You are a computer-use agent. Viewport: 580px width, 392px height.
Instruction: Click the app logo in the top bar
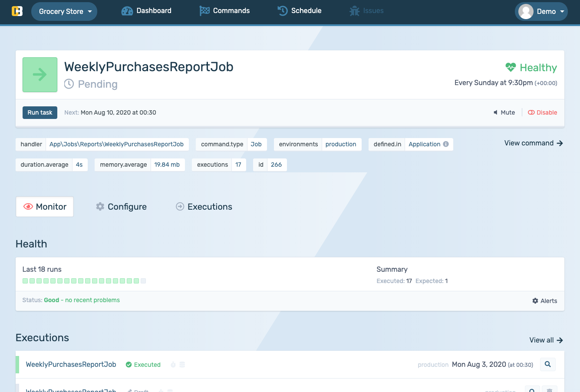tap(17, 11)
